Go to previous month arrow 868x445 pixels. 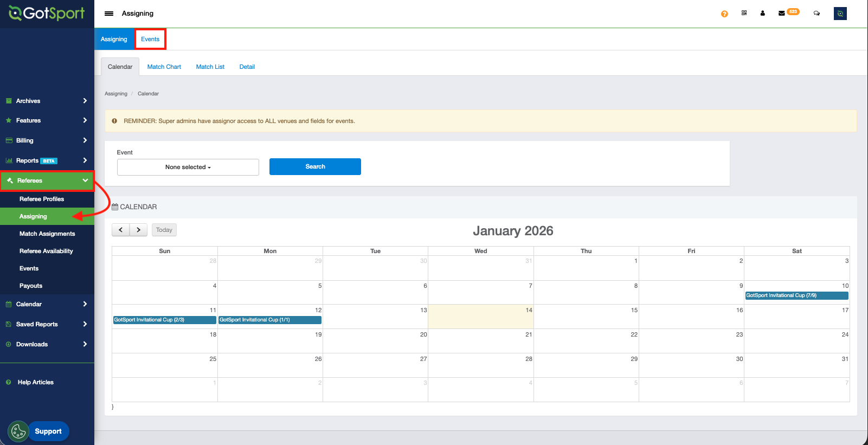(x=121, y=230)
